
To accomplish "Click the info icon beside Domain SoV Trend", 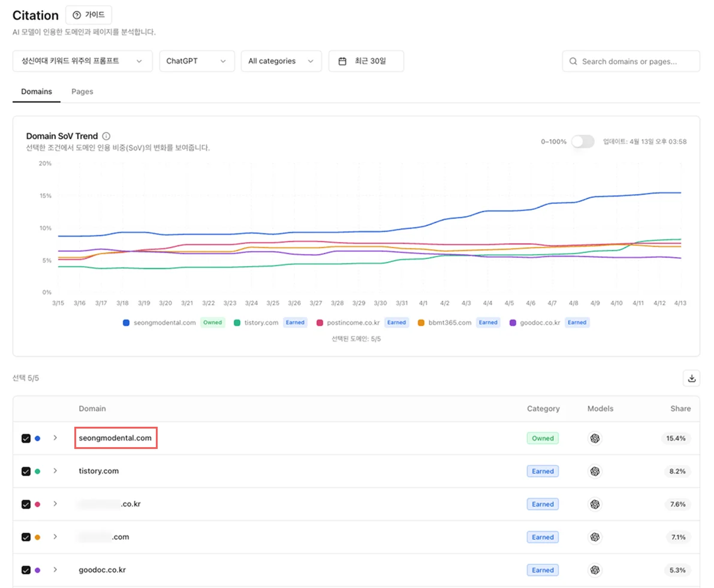I will 106,136.
